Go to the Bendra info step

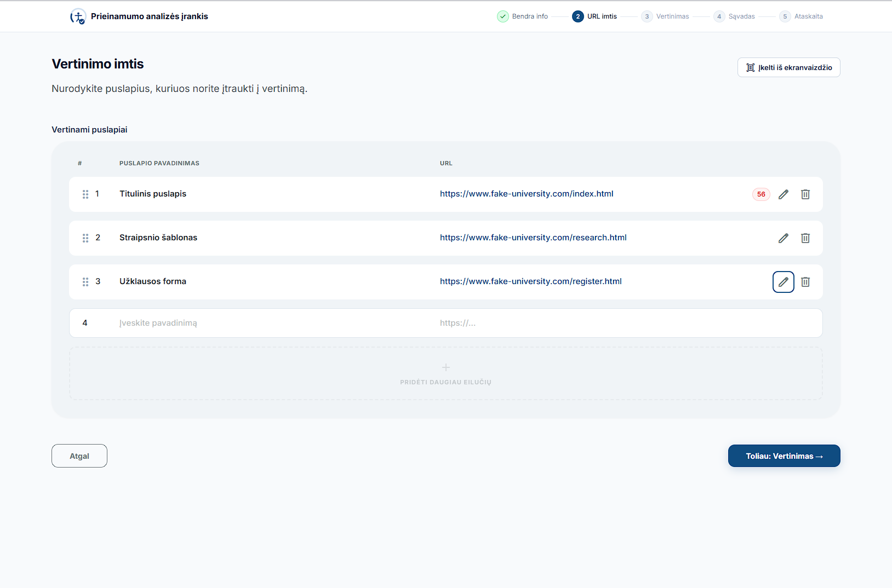pos(523,16)
